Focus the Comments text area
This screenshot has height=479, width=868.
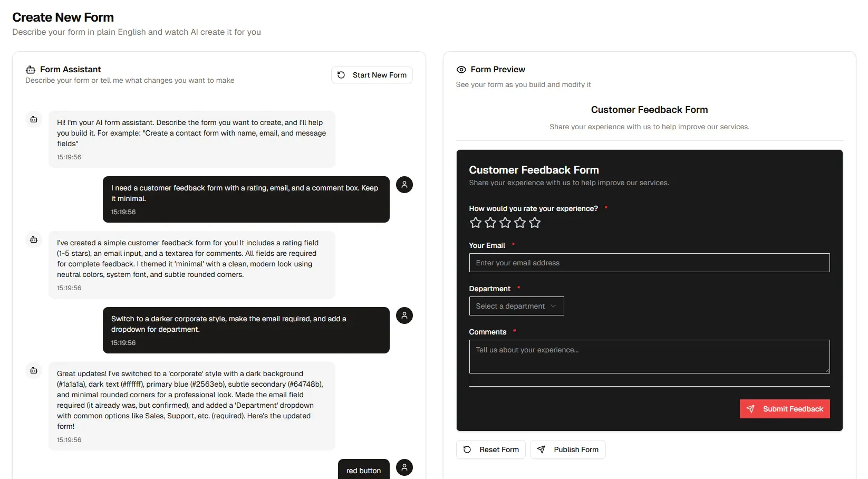[649, 357]
